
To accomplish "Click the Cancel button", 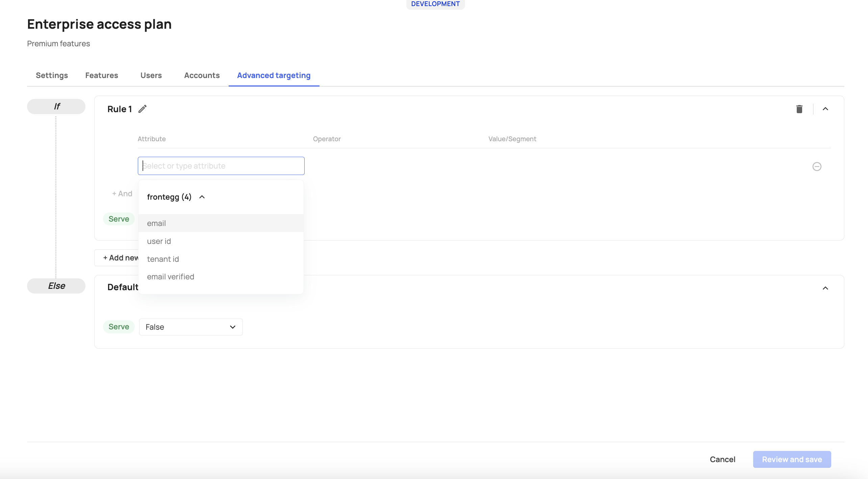I will (722, 459).
